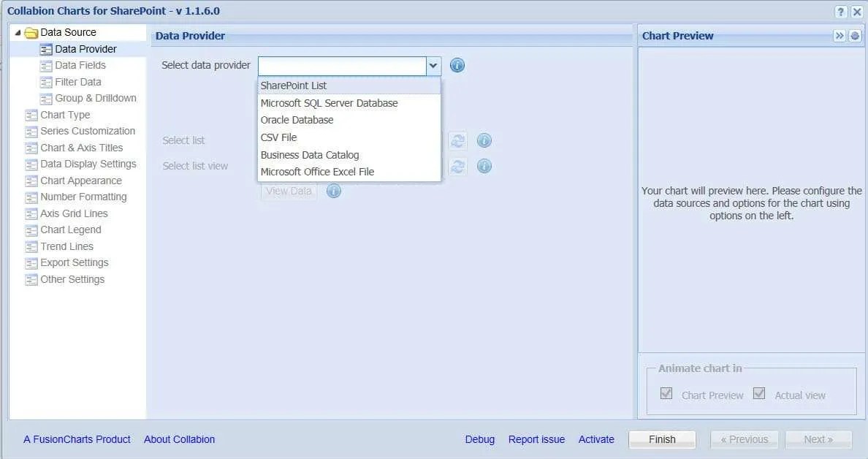Collapse the Data Source tree node arrow
Viewport: 868px width, 459px height.
18,33
